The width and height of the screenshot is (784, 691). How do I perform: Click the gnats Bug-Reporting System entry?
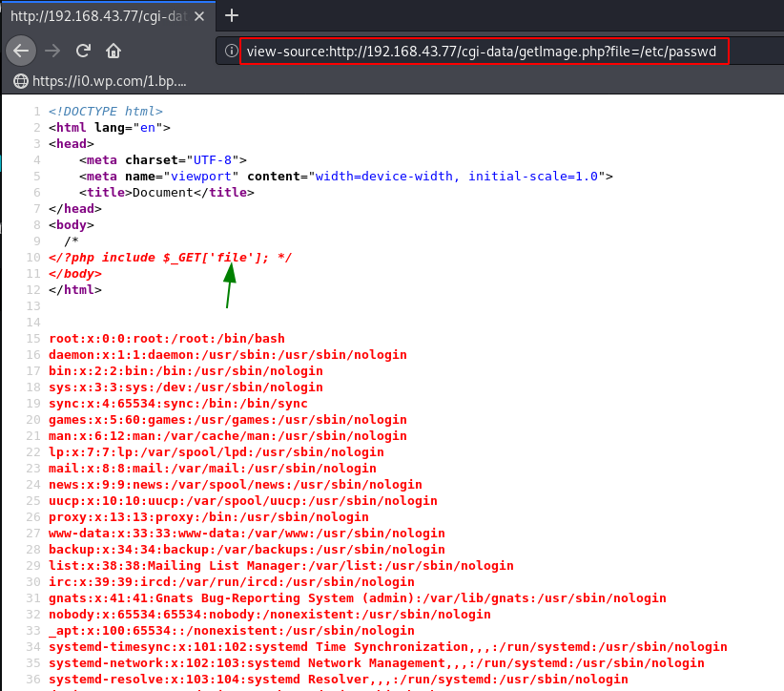358,597
